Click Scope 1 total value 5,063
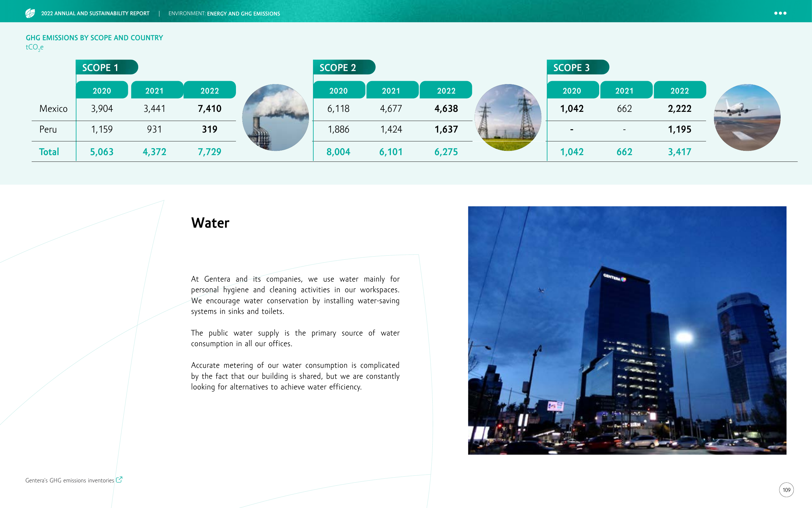The height and width of the screenshot is (508, 812). [102, 152]
